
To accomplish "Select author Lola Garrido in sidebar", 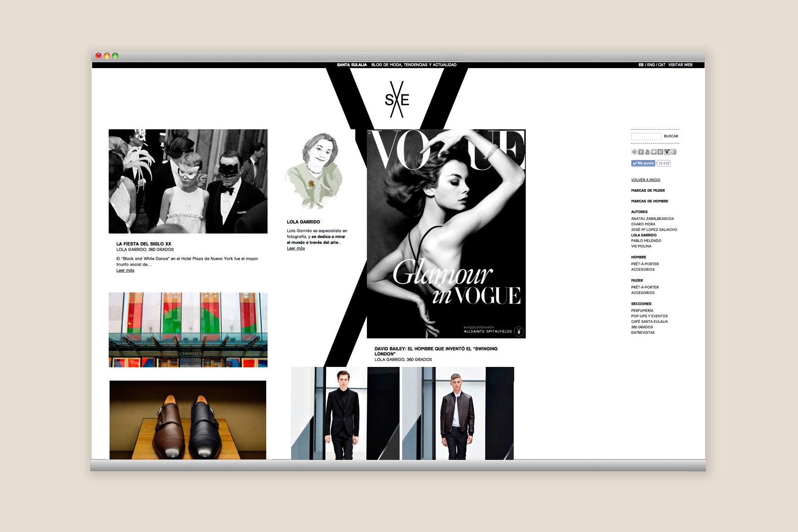I will pos(644,235).
